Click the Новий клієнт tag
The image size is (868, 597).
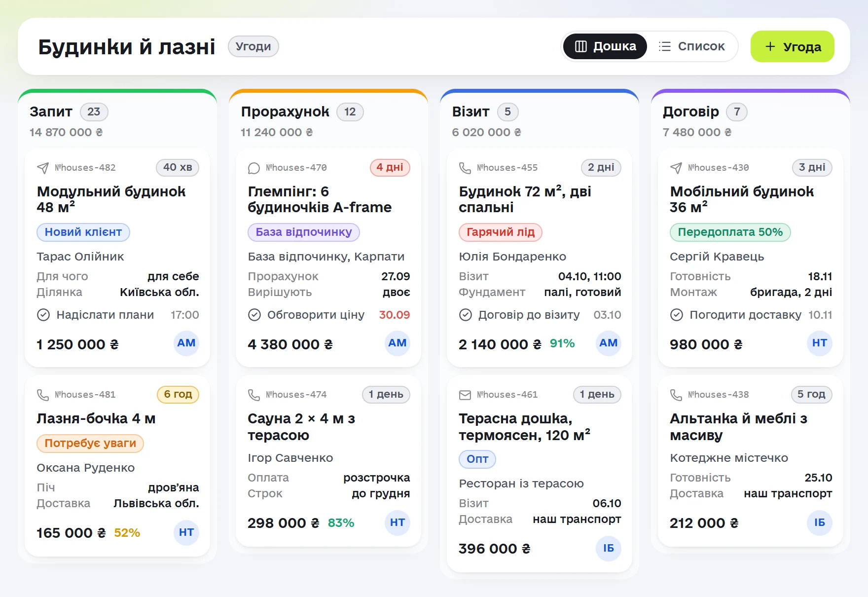click(83, 232)
